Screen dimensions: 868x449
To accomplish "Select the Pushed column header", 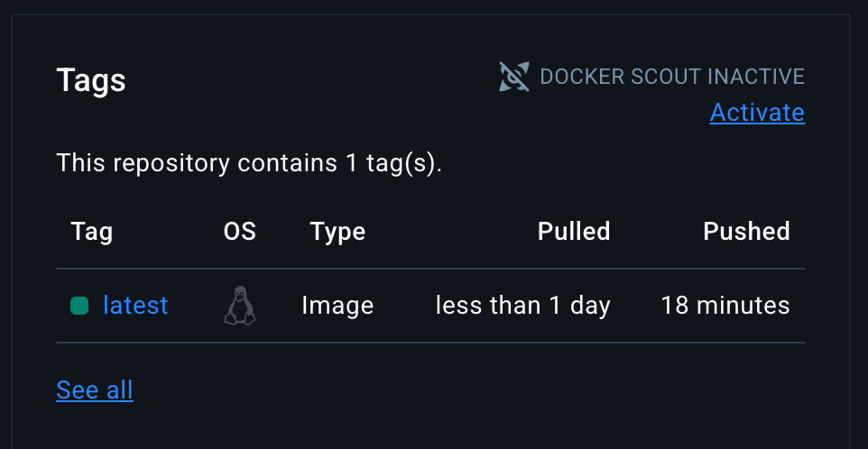I will [746, 232].
